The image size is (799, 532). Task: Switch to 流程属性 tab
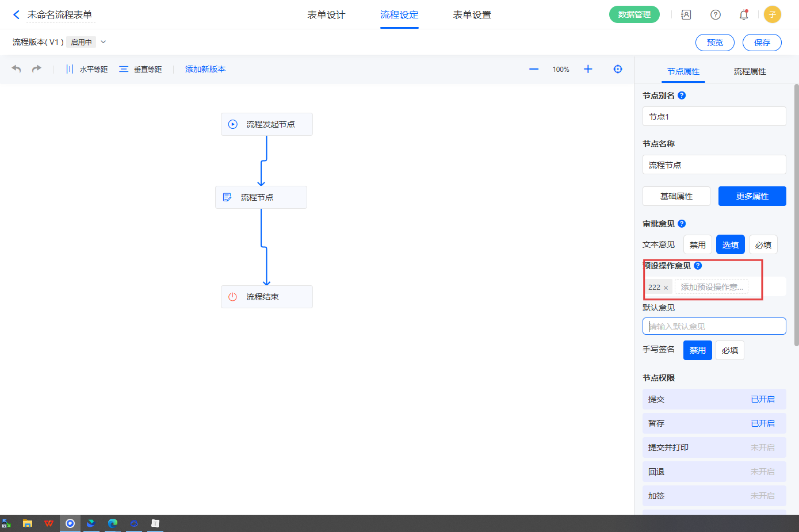click(x=750, y=71)
